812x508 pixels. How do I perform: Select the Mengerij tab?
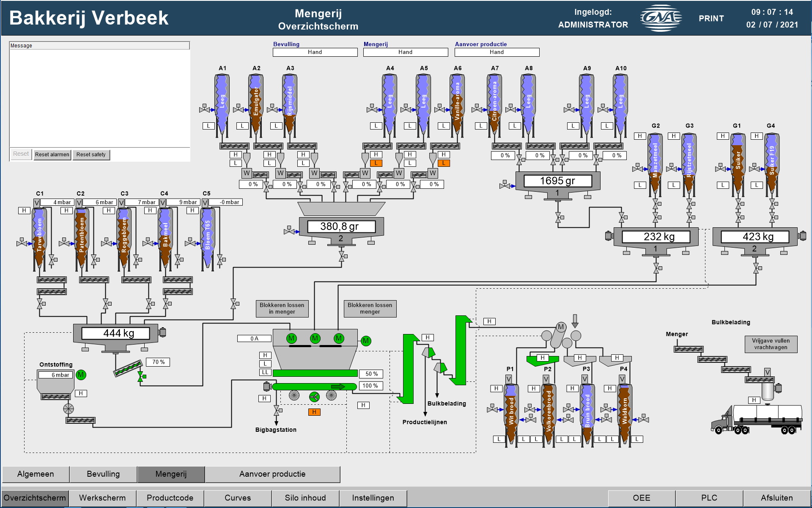[x=171, y=474]
